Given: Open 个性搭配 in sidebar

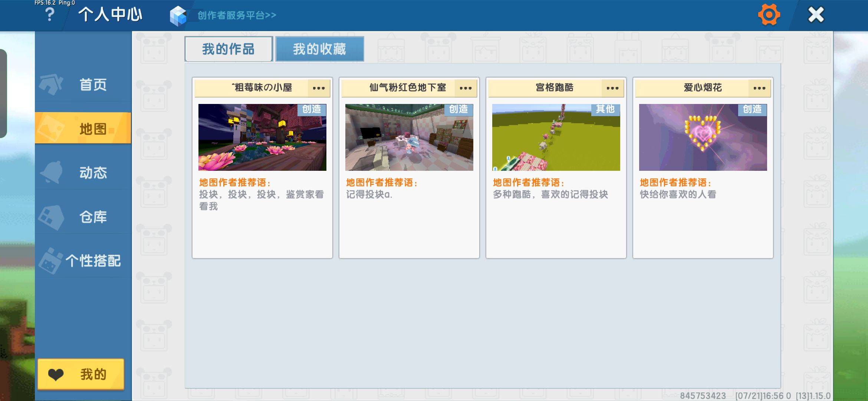Looking at the screenshot, I should pyautogui.click(x=83, y=261).
